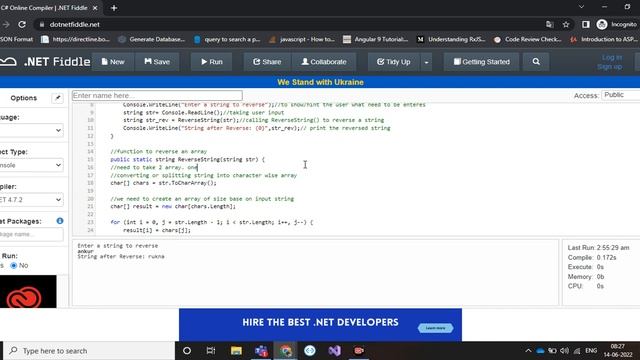Click the translate page icon in address bar
This screenshot has width=640, height=360.
(x=549, y=24)
